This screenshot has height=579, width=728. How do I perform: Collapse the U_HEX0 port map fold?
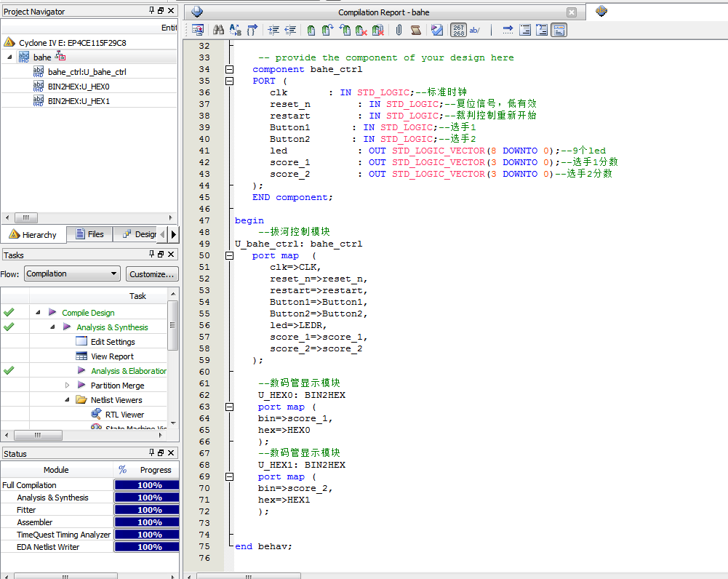[230, 407]
